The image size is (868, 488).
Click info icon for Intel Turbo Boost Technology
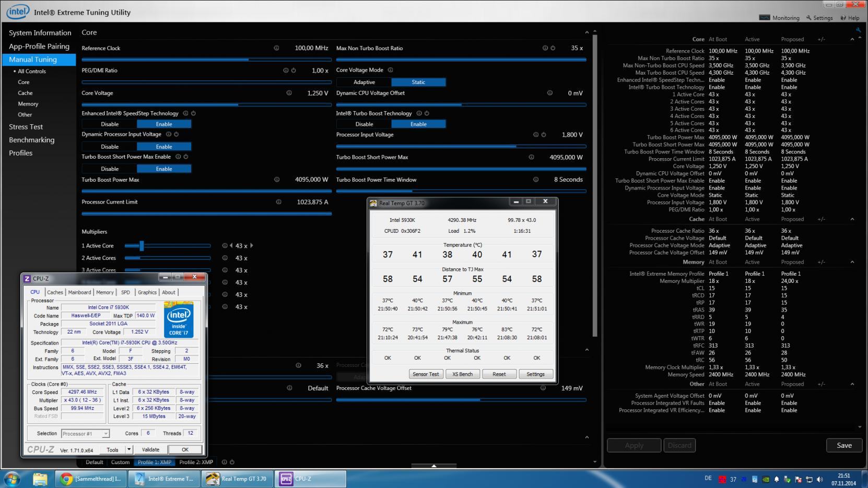[418, 113]
